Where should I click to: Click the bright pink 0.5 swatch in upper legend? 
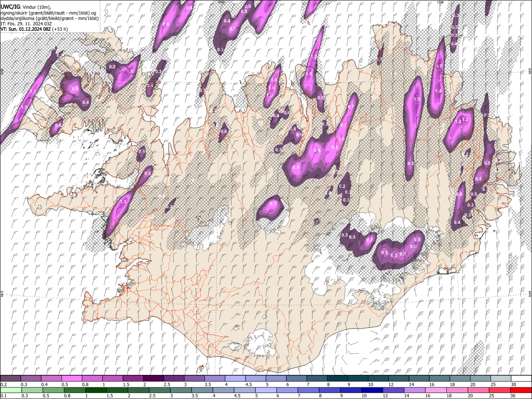point(71,379)
